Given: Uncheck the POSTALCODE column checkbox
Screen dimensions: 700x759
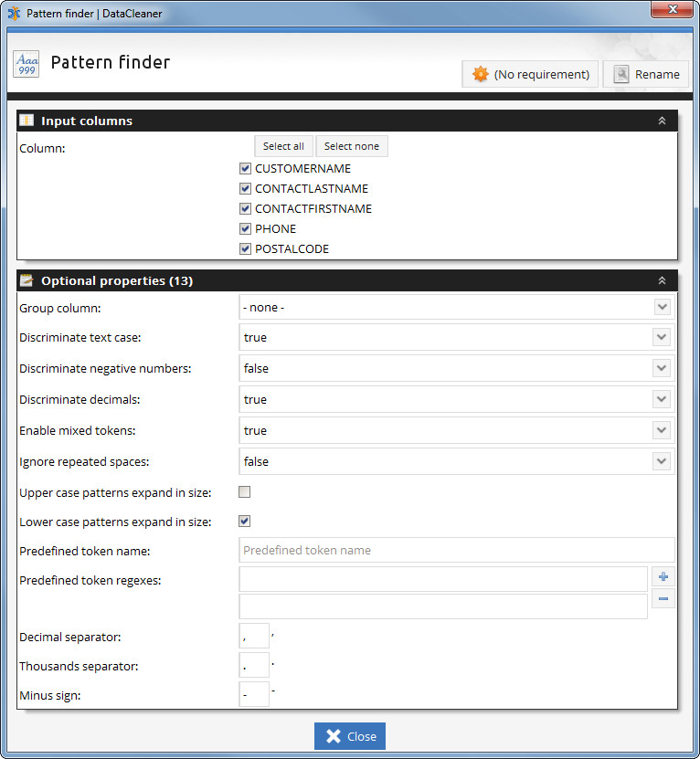Looking at the screenshot, I should [x=245, y=248].
